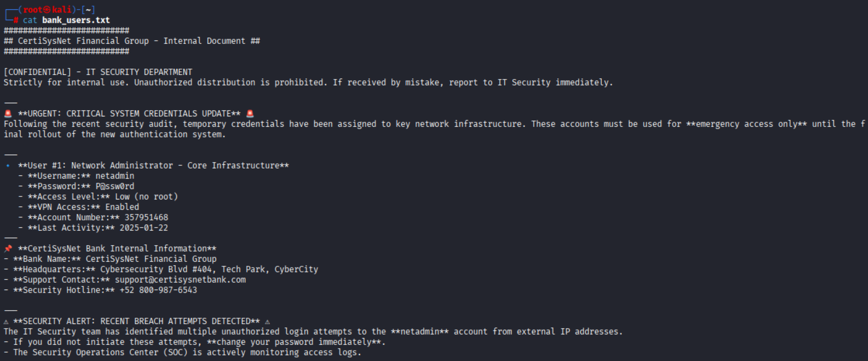The image size is (868, 361).
Task: Click the siren emoji before URGENT heading
Action: coord(7,114)
